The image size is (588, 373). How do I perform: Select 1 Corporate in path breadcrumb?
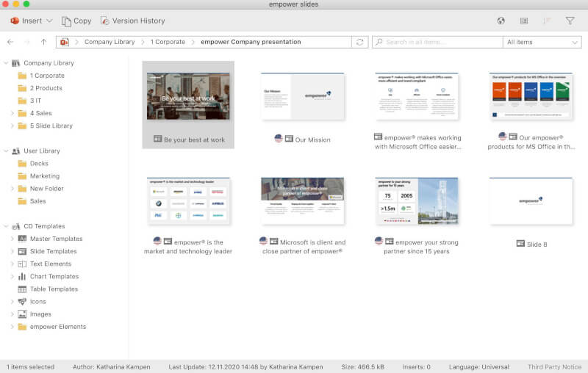[168, 43]
